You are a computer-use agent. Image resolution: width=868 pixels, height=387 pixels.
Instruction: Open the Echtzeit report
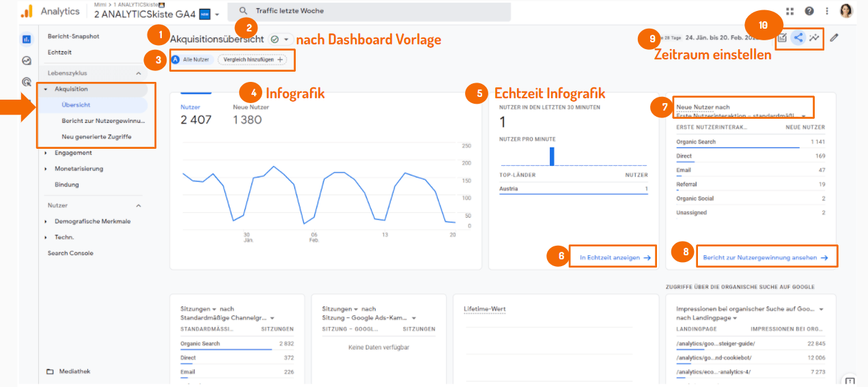pyautogui.click(x=59, y=53)
